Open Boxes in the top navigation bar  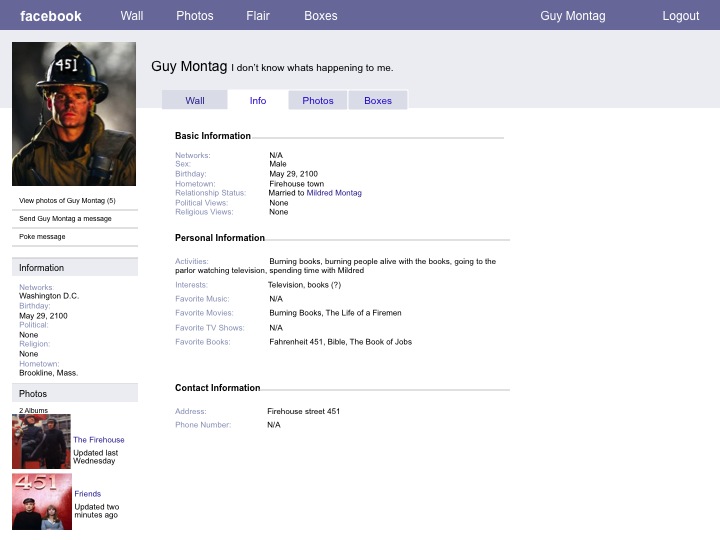(x=321, y=16)
